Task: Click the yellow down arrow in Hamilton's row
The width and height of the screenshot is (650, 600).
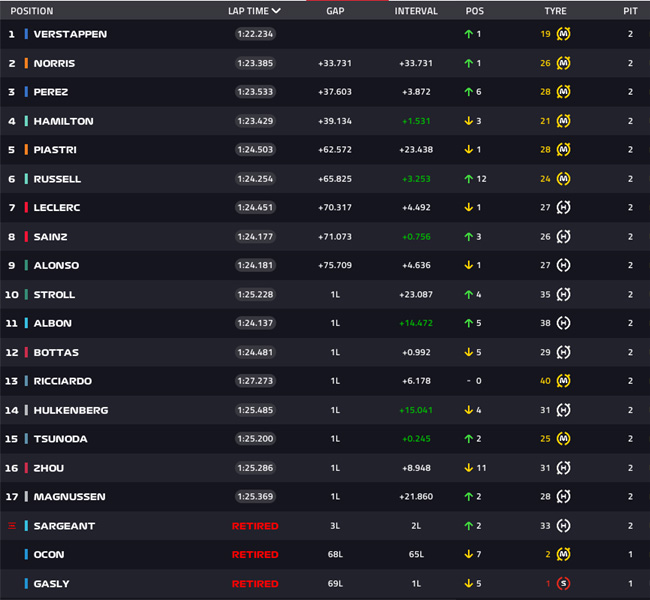Action: [x=468, y=121]
